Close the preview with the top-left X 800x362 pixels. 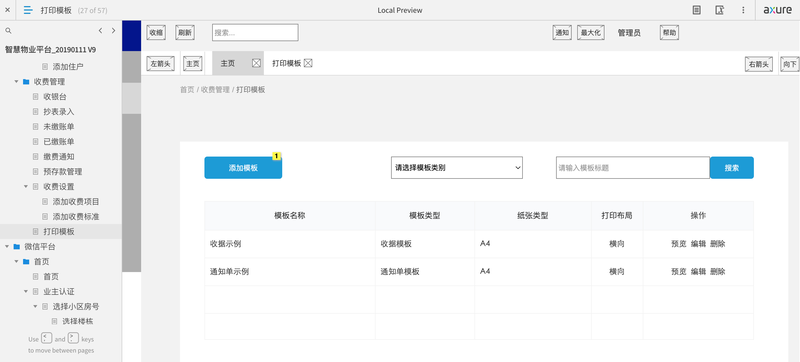point(7,10)
